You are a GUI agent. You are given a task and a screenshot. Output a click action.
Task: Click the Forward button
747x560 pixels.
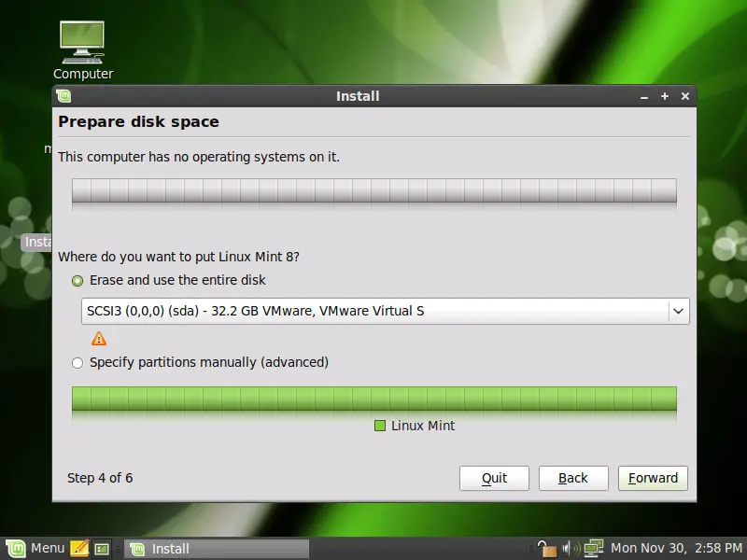[x=653, y=478]
